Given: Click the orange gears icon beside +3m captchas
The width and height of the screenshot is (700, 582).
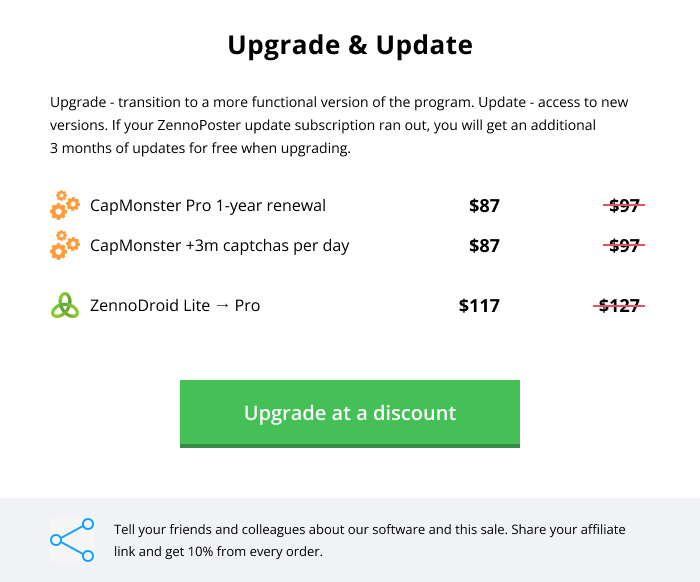Looking at the screenshot, I should click(65, 245).
